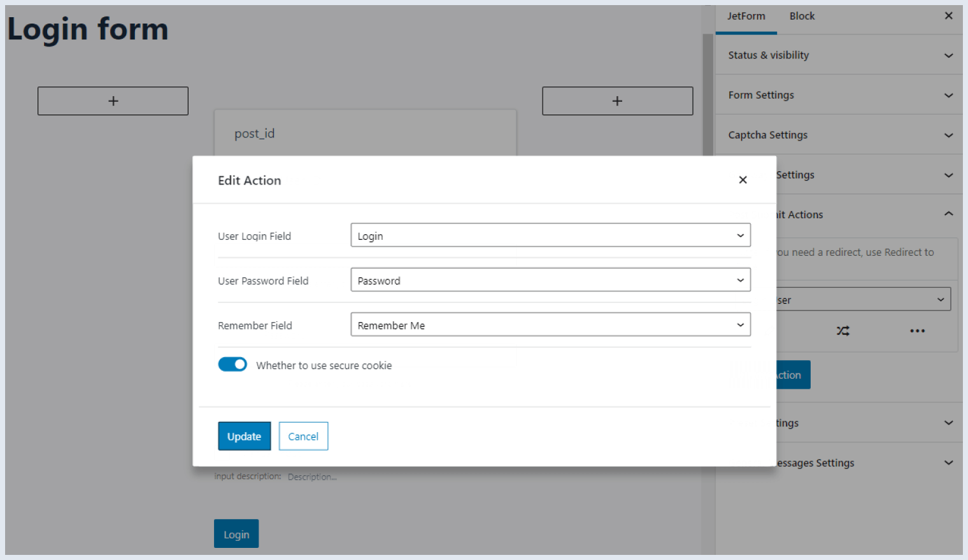
Task: Click the plus icon left of the form
Action: [x=113, y=101]
